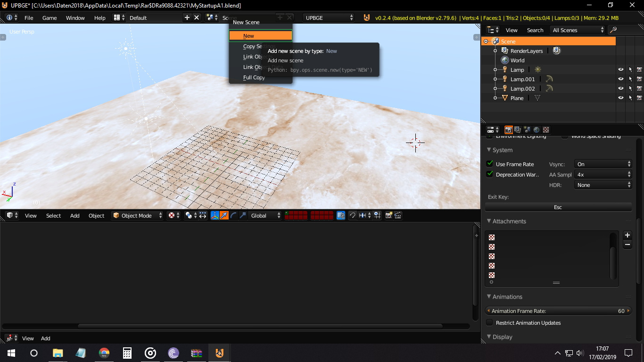Enable the scale manipulator in viewport header
The image size is (644, 362).
[x=243, y=215]
